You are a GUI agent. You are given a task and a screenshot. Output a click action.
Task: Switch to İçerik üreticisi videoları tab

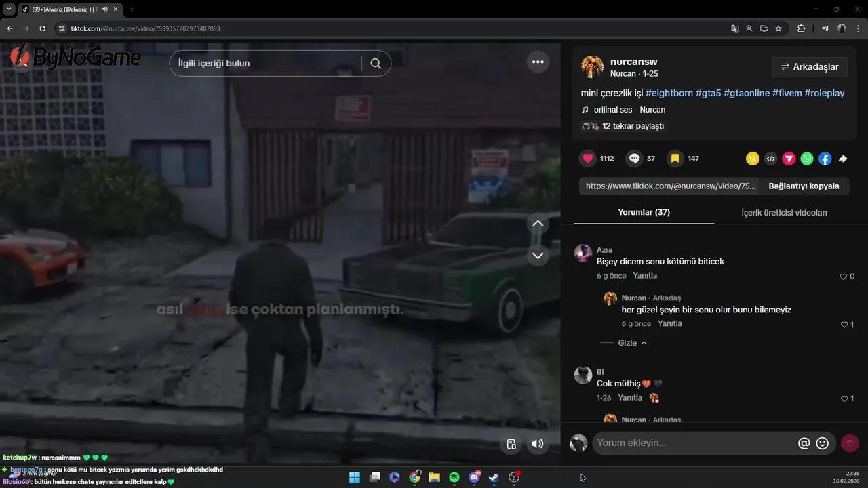784,213
